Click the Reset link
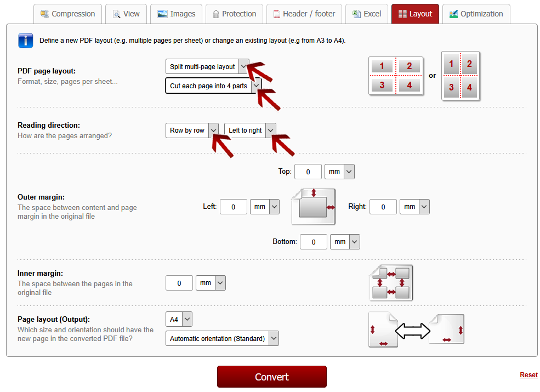Viewport: 540px width, 392px height. pyautogui.click(x=528, y=375)
